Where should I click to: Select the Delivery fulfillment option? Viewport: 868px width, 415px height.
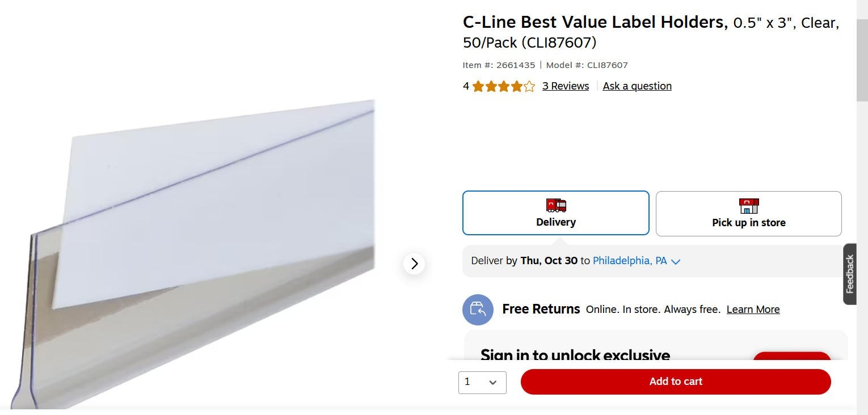tap(555, 213)
